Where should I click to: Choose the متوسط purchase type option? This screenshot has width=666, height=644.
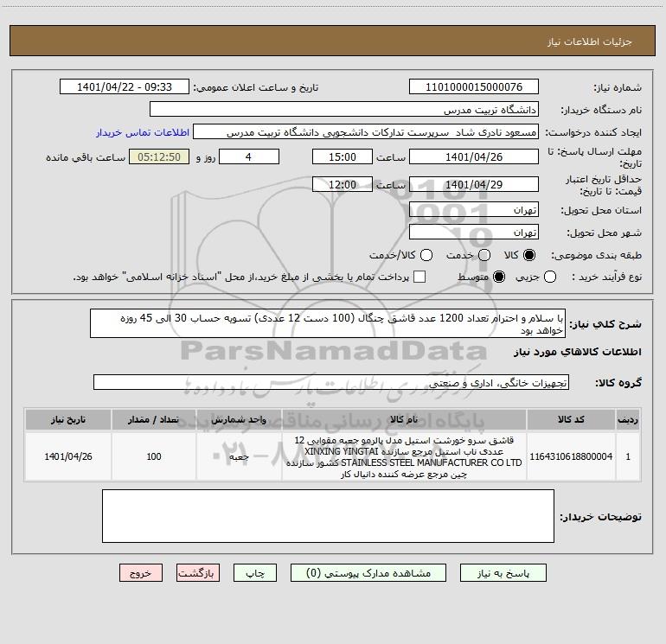pyautogui.click(x=499, y=277)
